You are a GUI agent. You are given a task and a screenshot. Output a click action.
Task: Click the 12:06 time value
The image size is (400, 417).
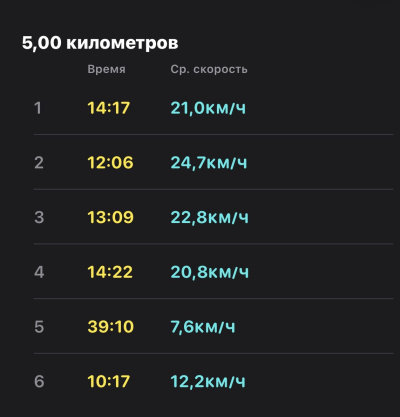(110, 162)
